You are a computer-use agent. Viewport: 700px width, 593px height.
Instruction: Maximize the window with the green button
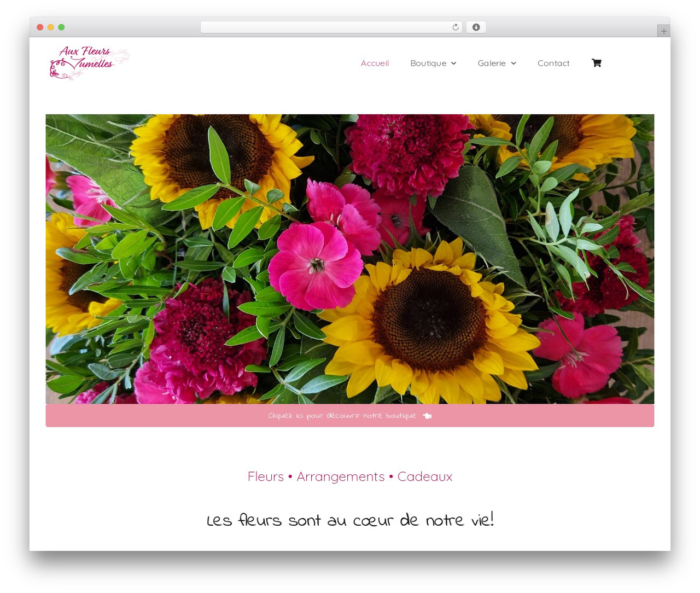click(x=61, y=27)
